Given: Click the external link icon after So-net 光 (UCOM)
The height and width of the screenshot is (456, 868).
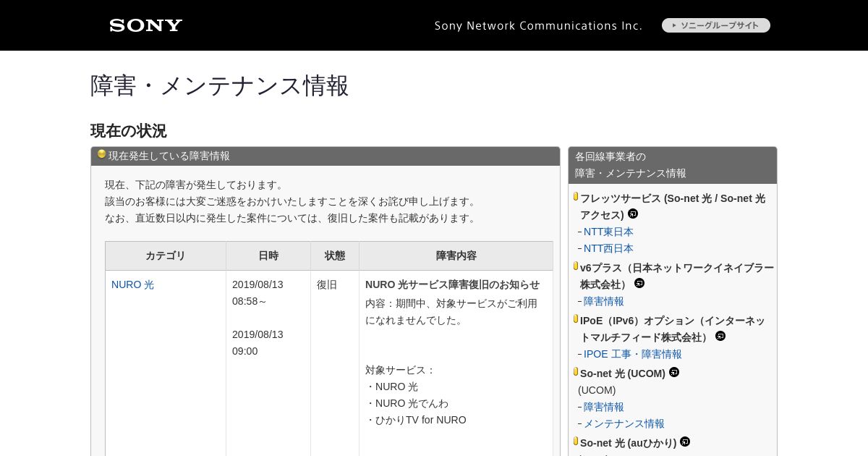Looking at the screenshot, I should pos(674,372).
